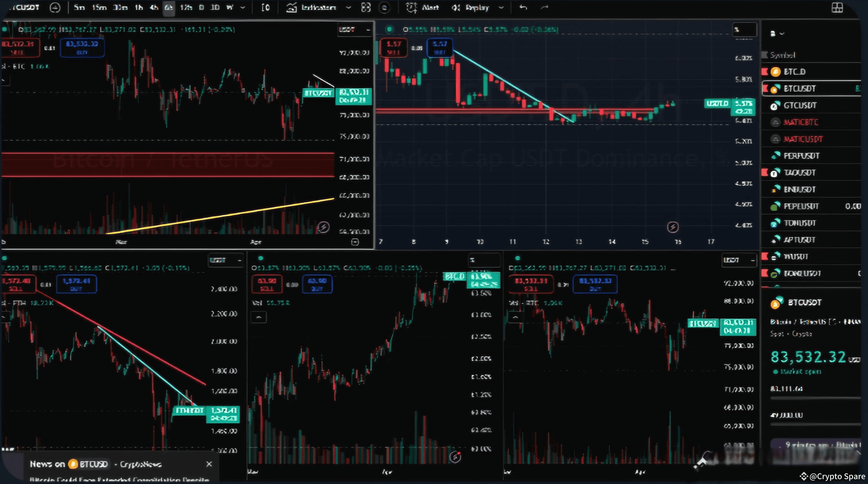
Task: Choose the W weekly timeframe
Action: click(230, 7)
